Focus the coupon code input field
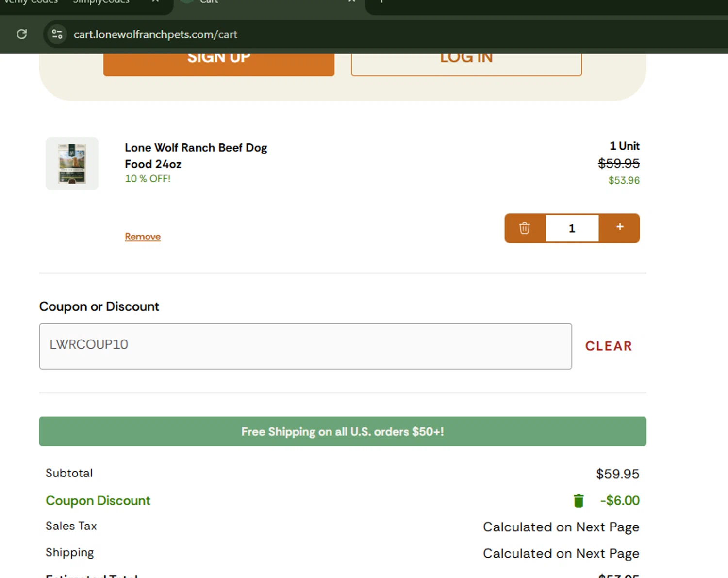 (305, 346)
